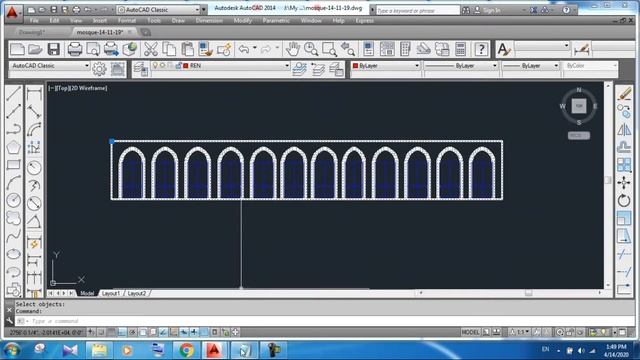Viewport: 640px width, 360px height.
Task: Switch to the Layout1 tab
Action: click(x=111, y=293)
